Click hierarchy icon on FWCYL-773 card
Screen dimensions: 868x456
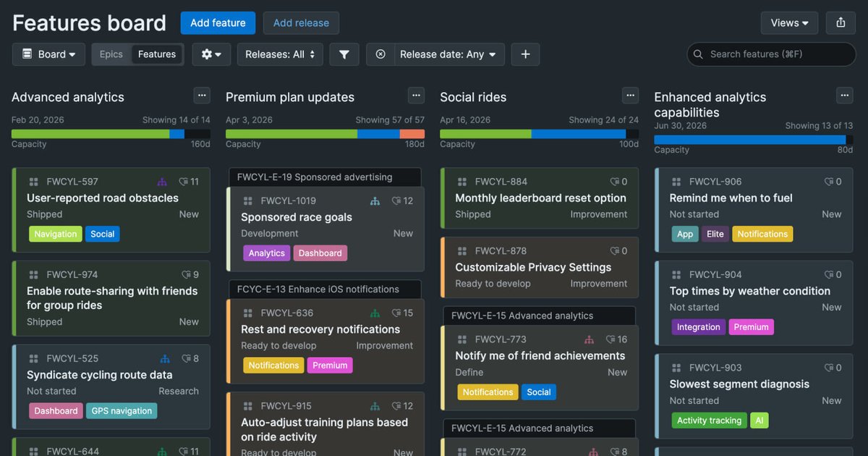pos(589,339)
